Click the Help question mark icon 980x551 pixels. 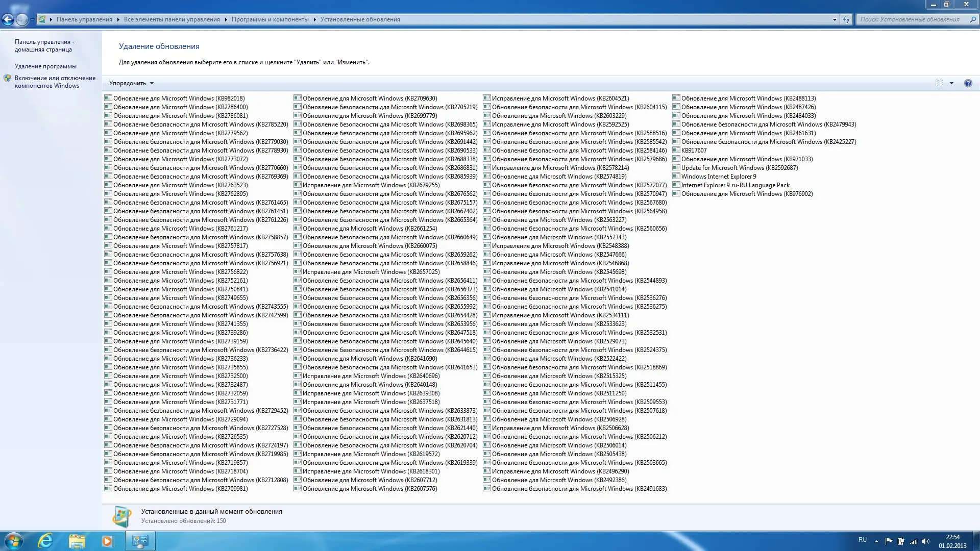[968, 83]
